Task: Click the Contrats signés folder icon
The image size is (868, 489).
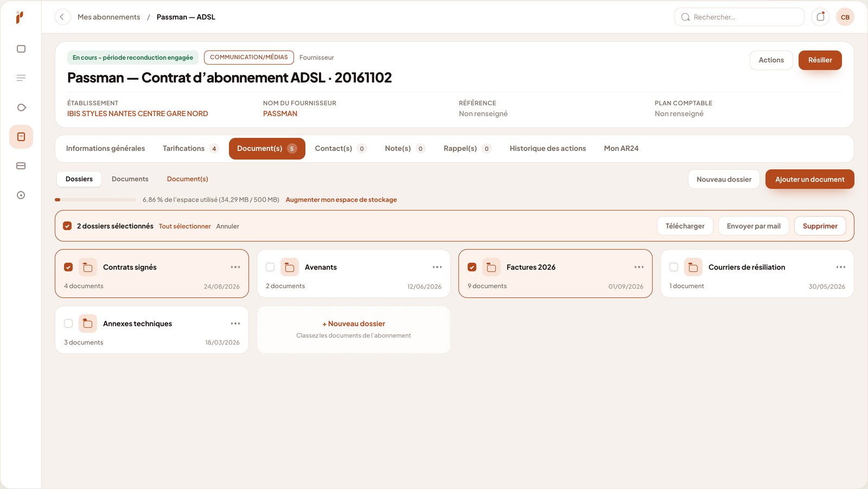Action: (88, 267)
